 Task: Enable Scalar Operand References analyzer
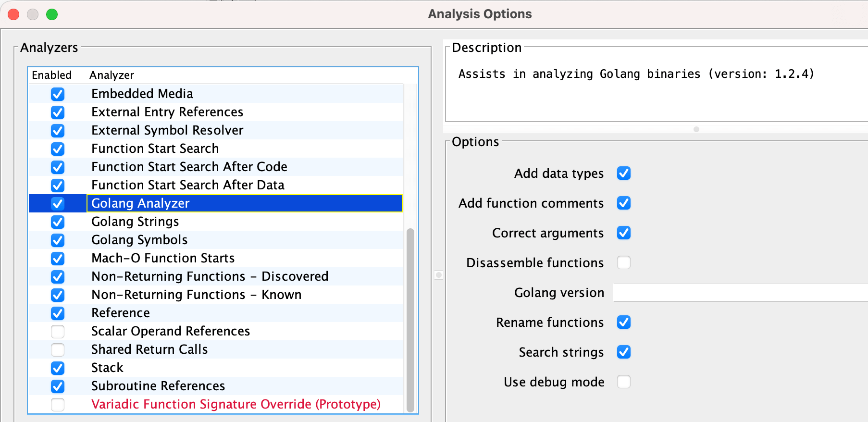tap(58, 331)
